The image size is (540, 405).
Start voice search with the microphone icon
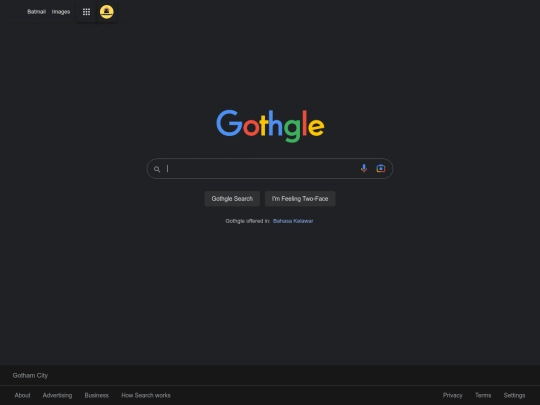364,168
